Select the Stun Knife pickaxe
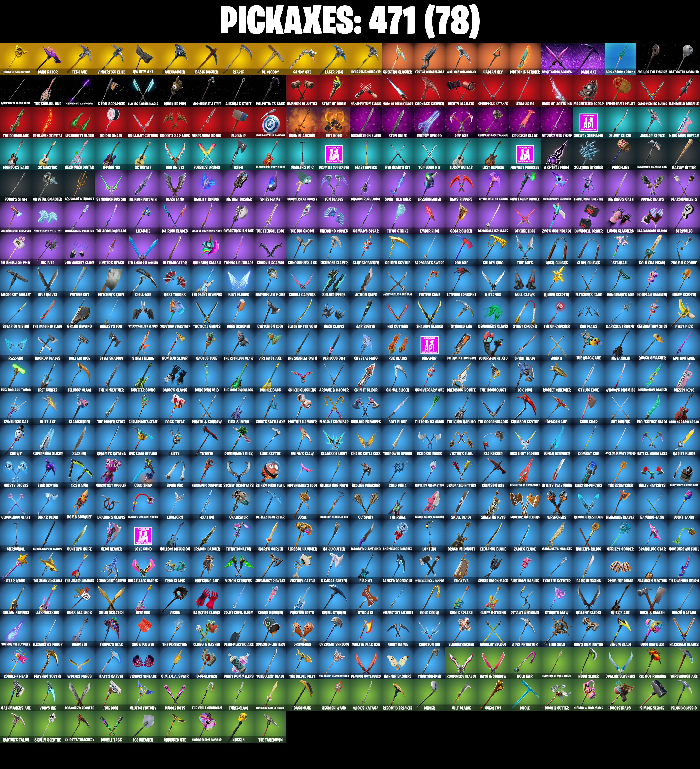Viewport: 700px width, 769px height. tap(398, 122)
